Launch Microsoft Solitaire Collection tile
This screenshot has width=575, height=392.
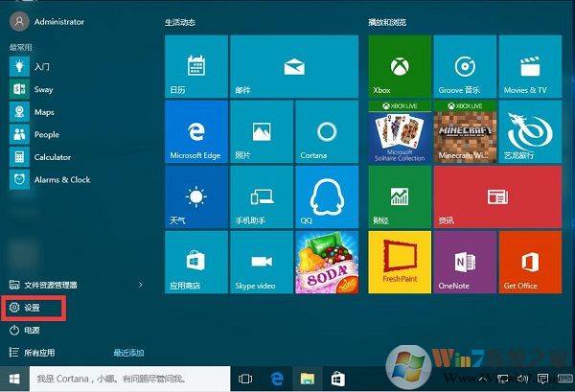tap(400, 131)
